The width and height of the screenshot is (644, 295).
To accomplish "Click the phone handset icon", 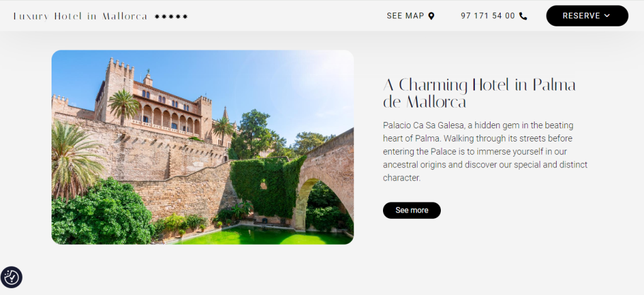I will tap(523, 16).
